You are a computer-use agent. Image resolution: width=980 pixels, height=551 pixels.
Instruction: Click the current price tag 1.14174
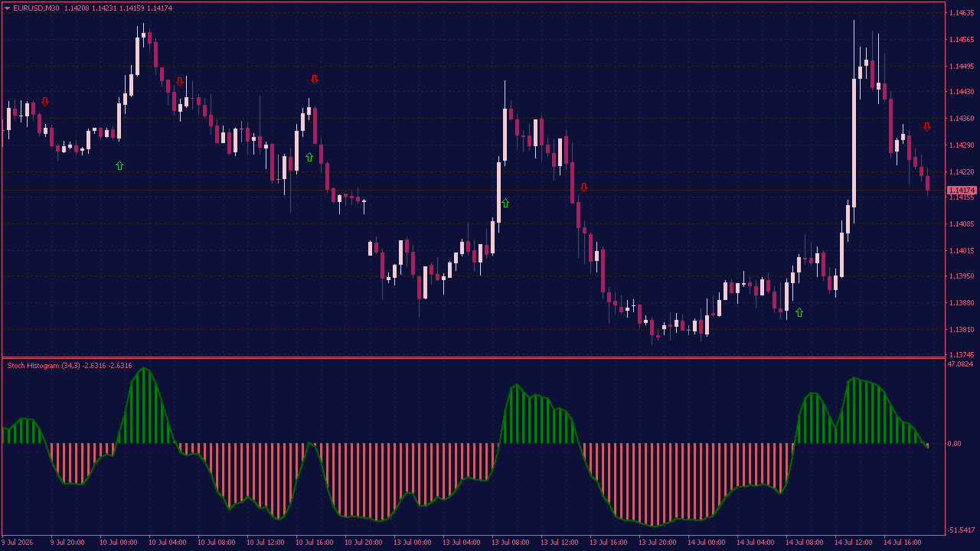[962, 190]
